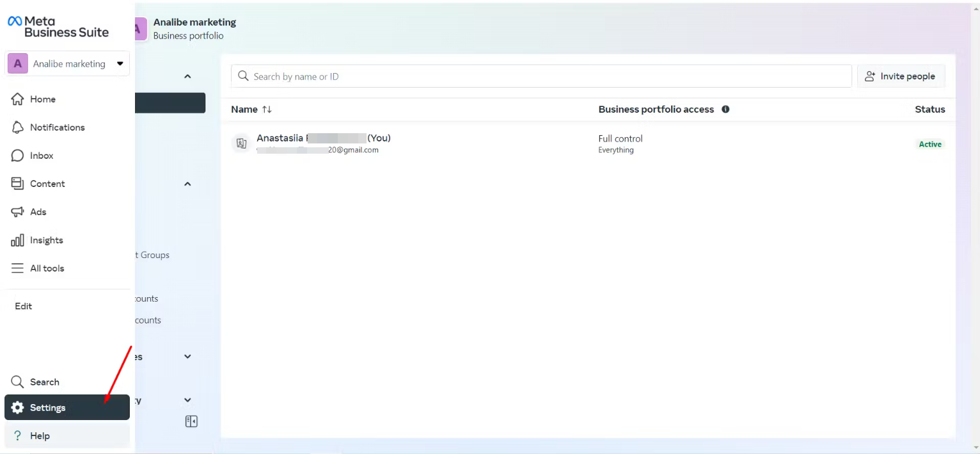Click the dark highlighted item in the settings panel
980x454 pixels.
coord(170,103)
